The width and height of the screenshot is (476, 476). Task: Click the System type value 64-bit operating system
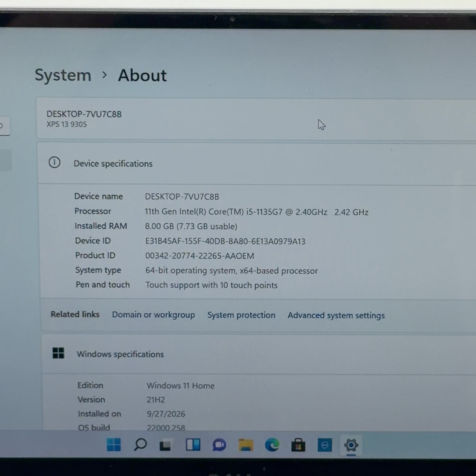[232, 271]
